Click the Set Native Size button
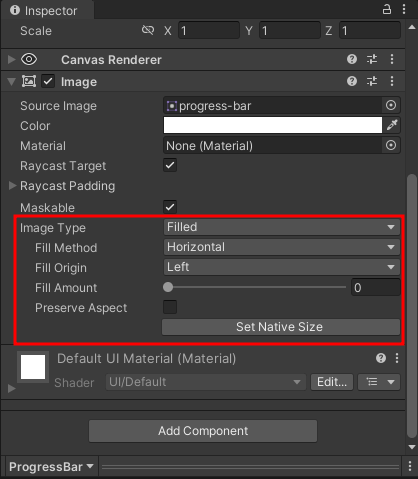The height and width of the screenshot is (479, 418). [x=281, y=327]
